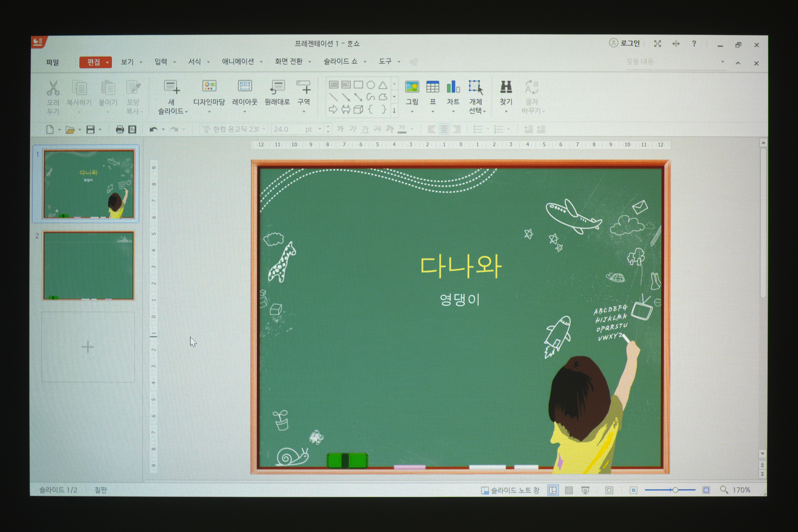This screenshot has width=798, height=532.
Task: Cut with the 오려 두기 scissors icon
Action: click(x=53, y=88)
